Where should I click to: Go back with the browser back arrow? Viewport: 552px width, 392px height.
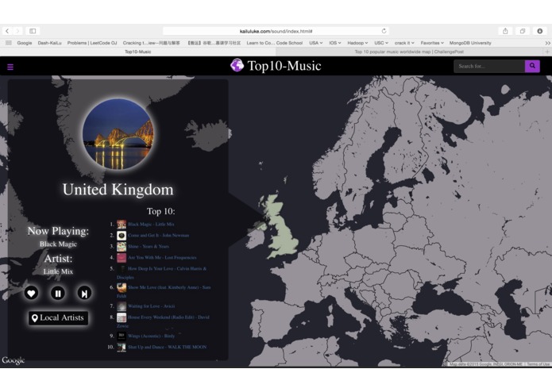pyautogui.click(x=7, y=31)
